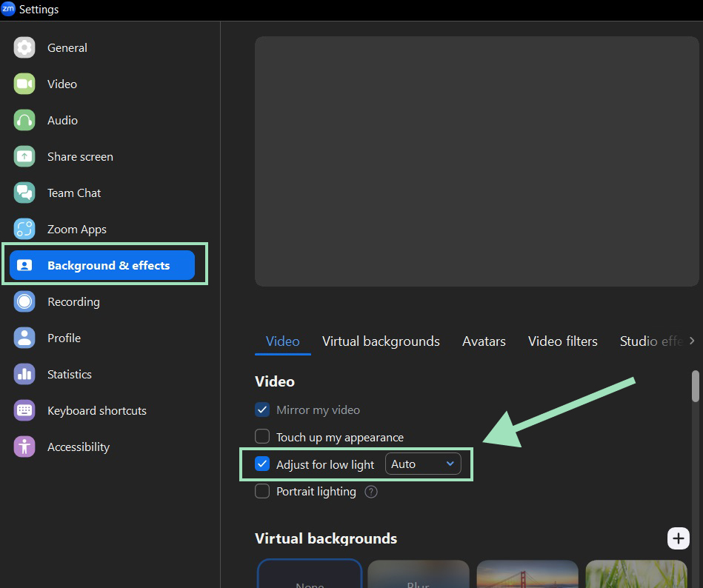Select Background & effects label
This screenshot has width=703, height=588.
pos(108,266)
